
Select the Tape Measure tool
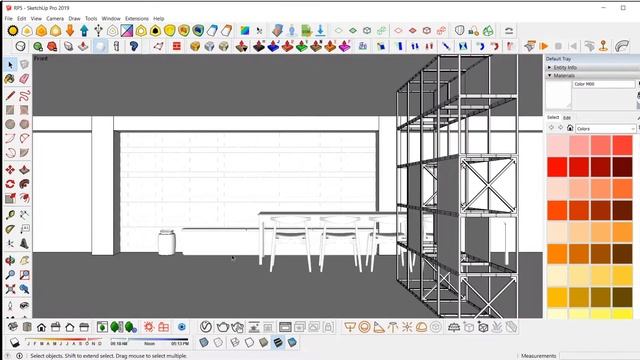click(x=10, y=215)
